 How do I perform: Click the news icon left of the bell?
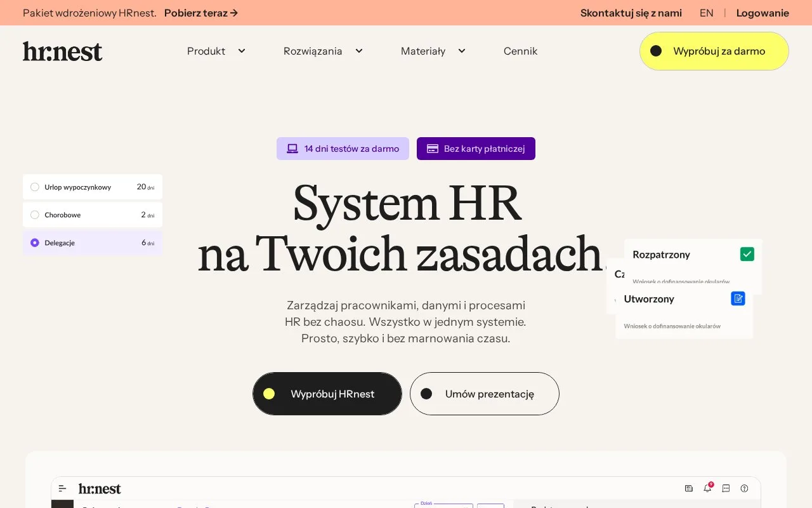(689, 488)
